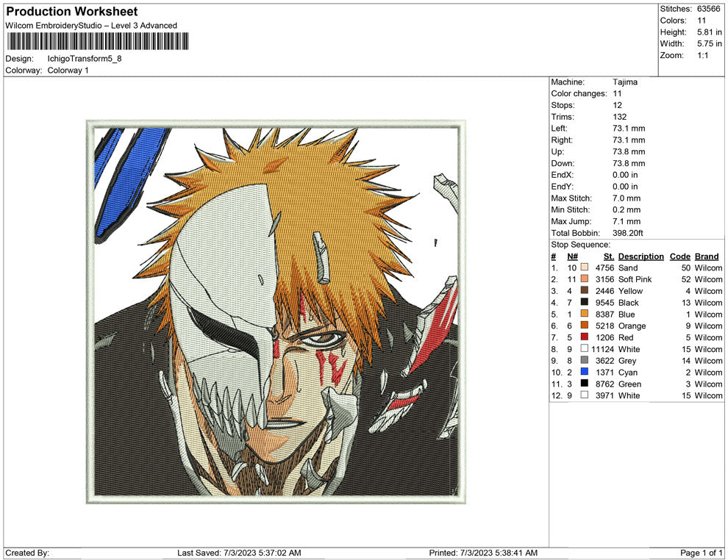
Task: Click the White swatch in stop 8
Action: [584, 349]
